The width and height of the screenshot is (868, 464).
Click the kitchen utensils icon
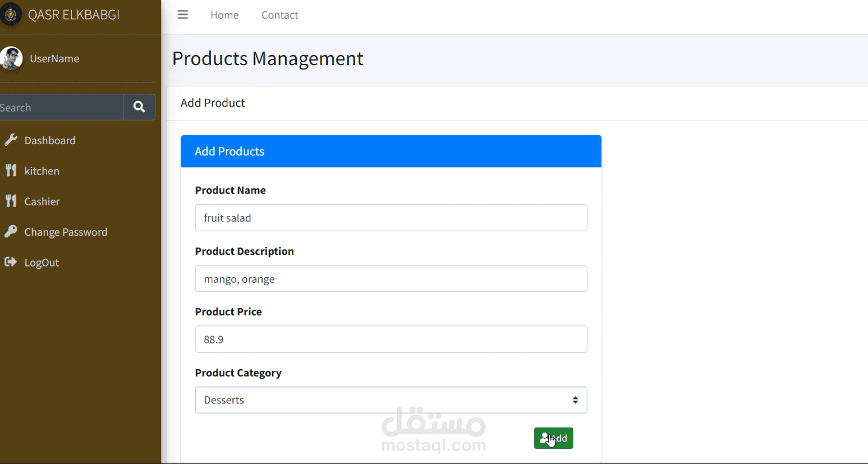point(11,171)
